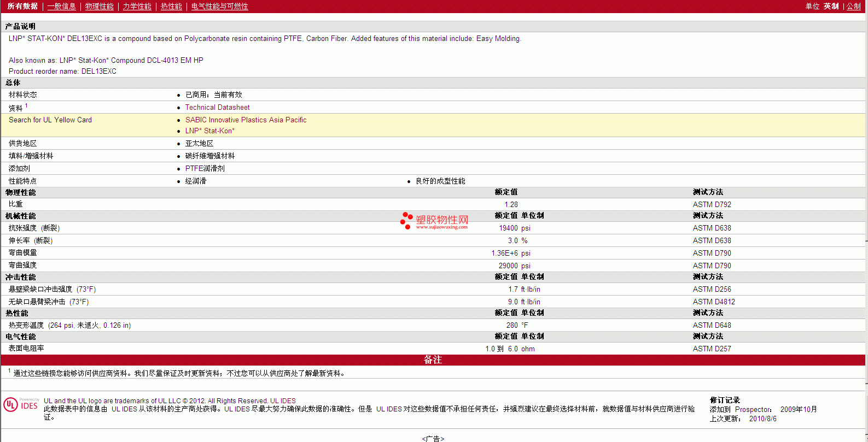This screenshot has height=442, width=868.
Task: Select the 力学性能 tab
Action: click(x=137, y=7)
